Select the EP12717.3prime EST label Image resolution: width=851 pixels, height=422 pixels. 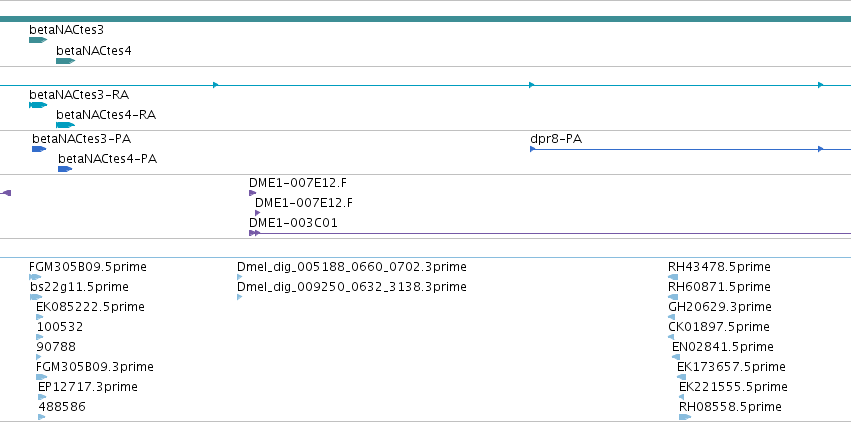point(88,387)
